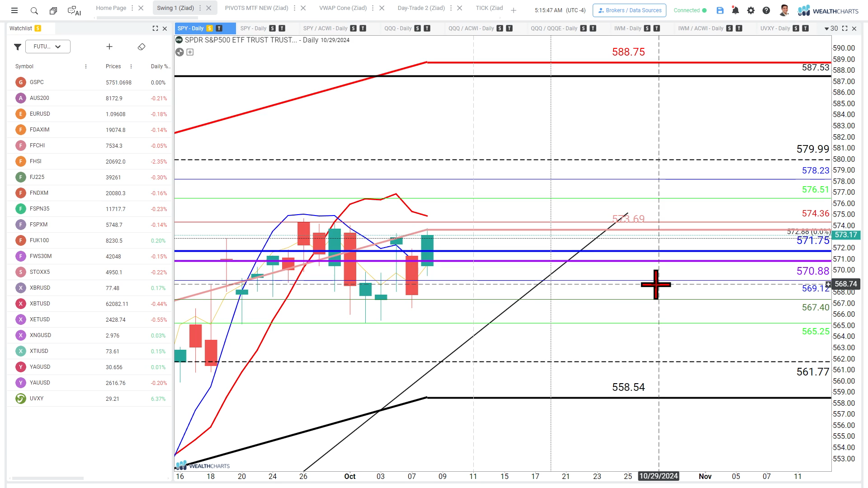Switch to the Home Page workspace tab
This screenshot has width=868, height=488.
[x=111, y=8]
